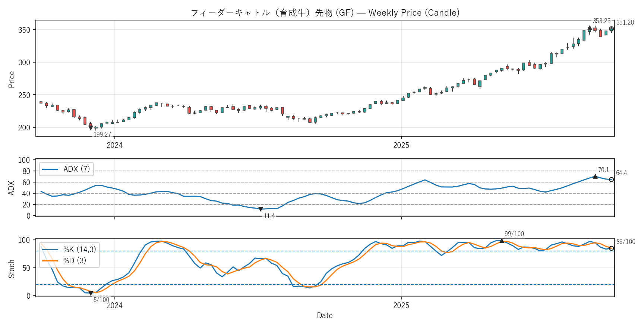Click the 300 tick on the Price axis
The image size is (644, 327).
coord(24,63)
